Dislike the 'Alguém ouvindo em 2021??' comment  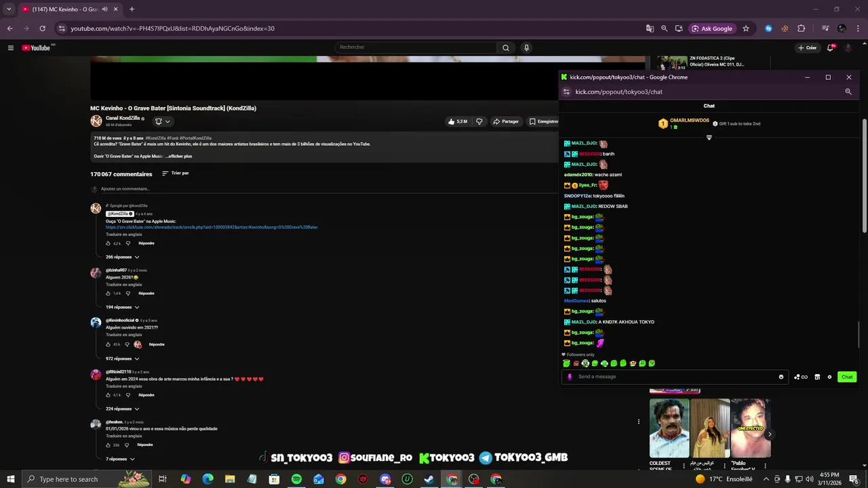127,344
